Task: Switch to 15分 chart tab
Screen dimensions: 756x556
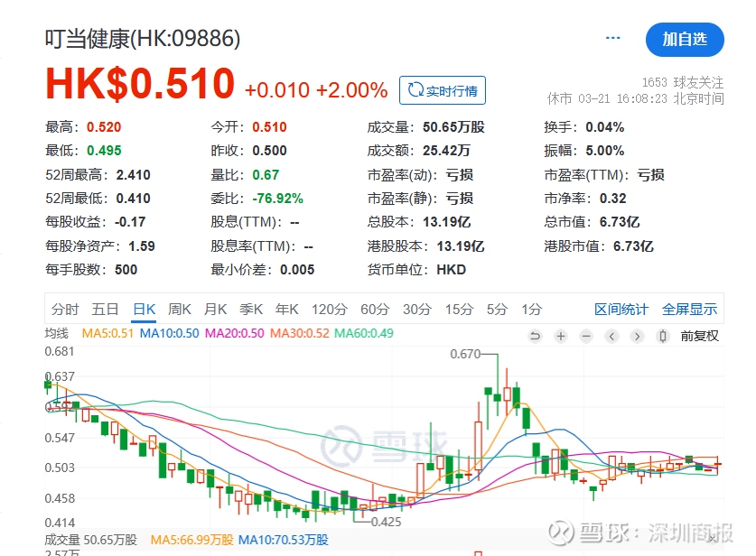Action: tap(459, 309)
